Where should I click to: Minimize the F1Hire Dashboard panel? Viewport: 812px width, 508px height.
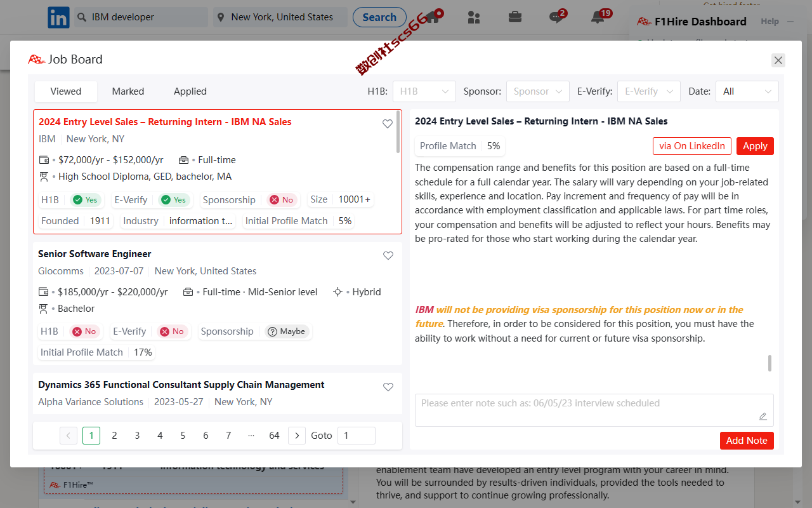(x=790, y=22)
